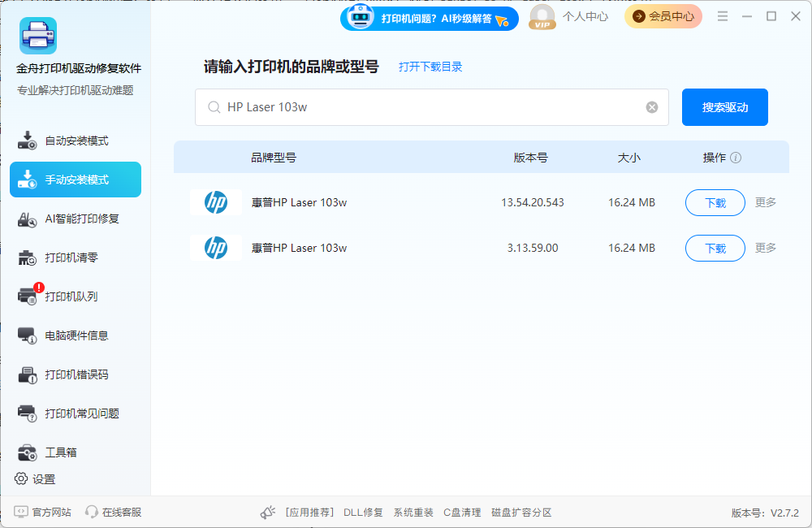Clear the search box text
The image size is (812, 528).
click(652, 107)
